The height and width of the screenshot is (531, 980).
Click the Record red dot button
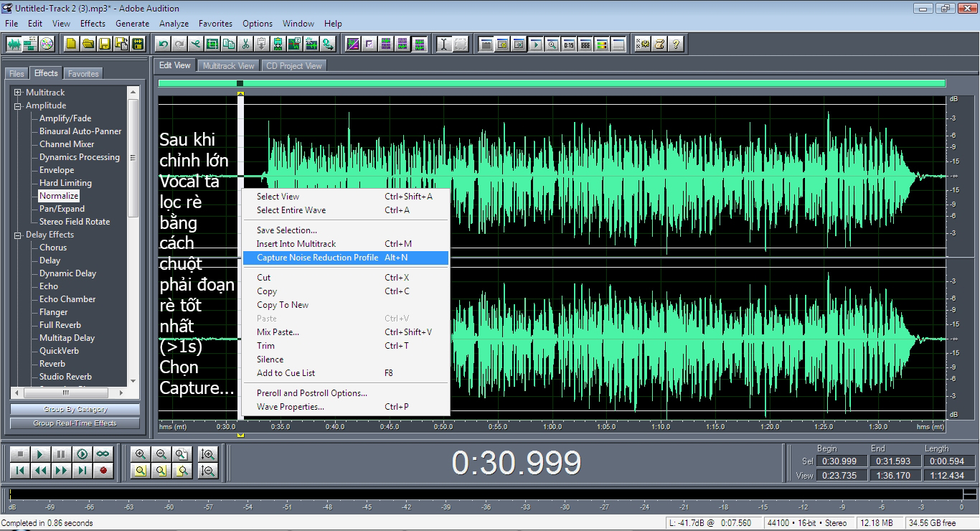[x=103, y=471]
